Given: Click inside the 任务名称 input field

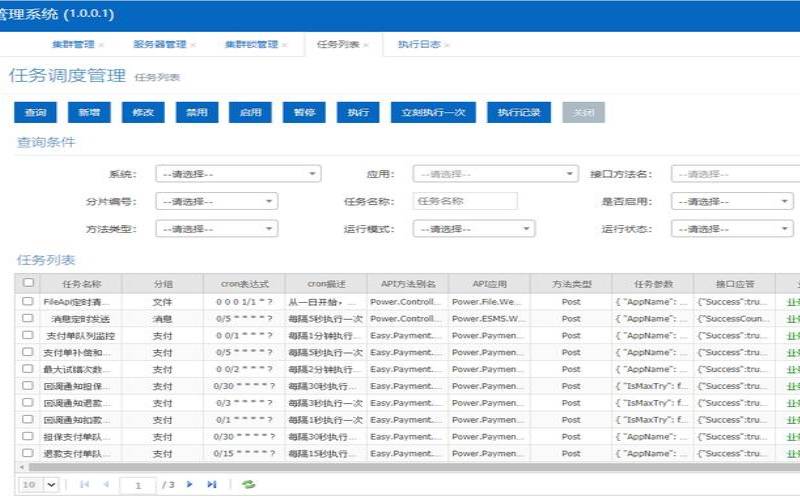Looking at the screenshot, I should point(465,202).
